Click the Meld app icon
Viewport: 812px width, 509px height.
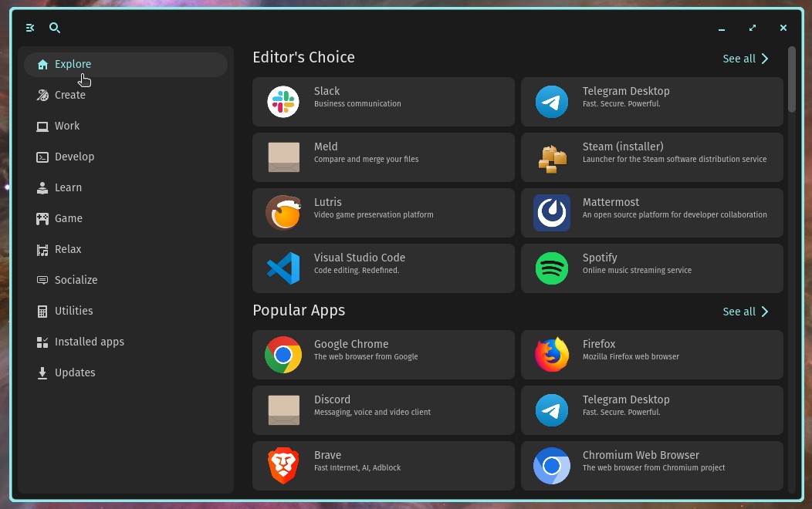(284, 157)
